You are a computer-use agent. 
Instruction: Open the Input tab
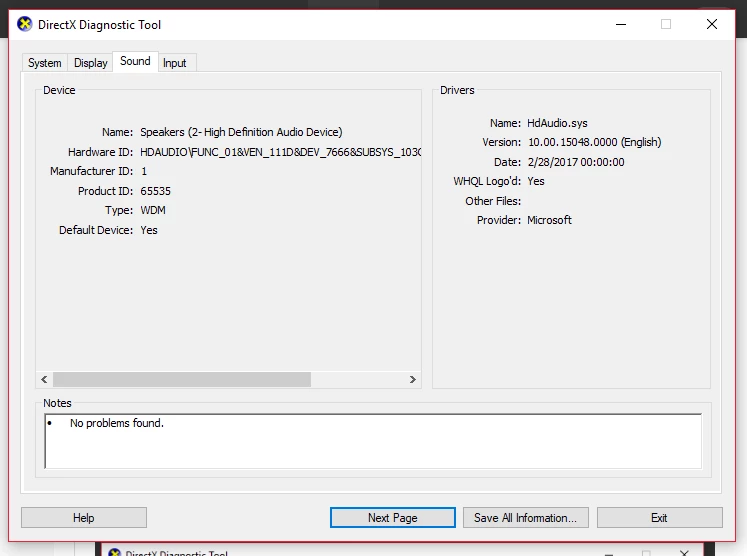174,63
